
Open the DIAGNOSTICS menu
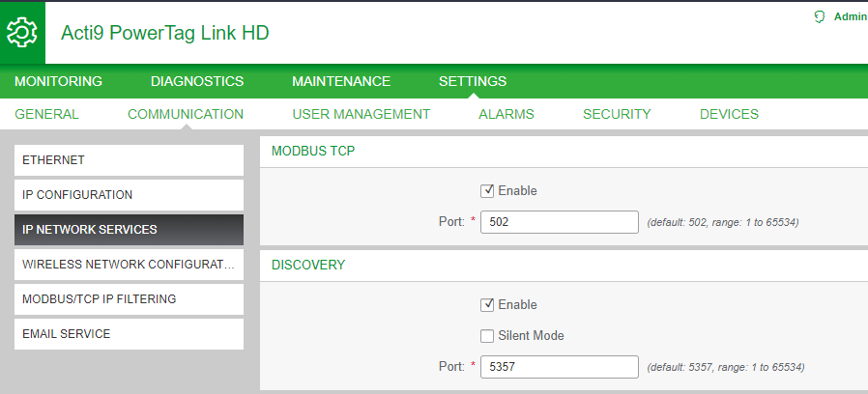click(x=197, y=81)
